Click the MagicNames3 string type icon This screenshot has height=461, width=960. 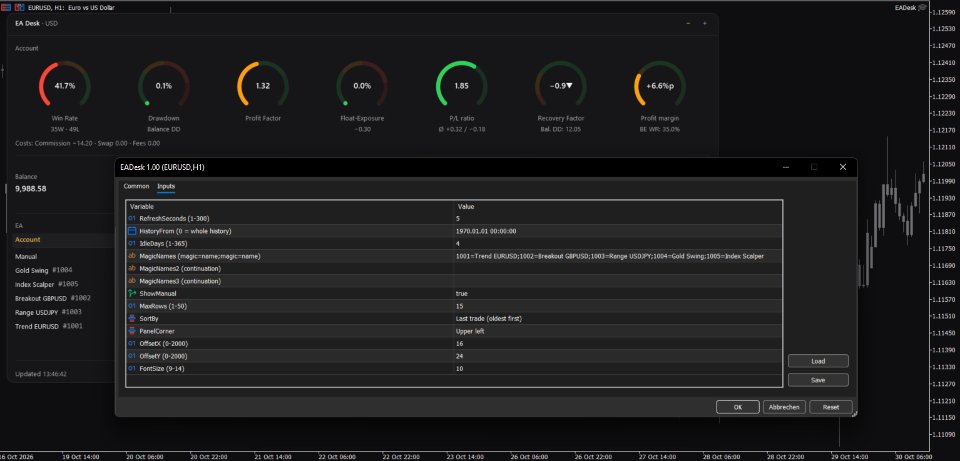pos(132,281)
